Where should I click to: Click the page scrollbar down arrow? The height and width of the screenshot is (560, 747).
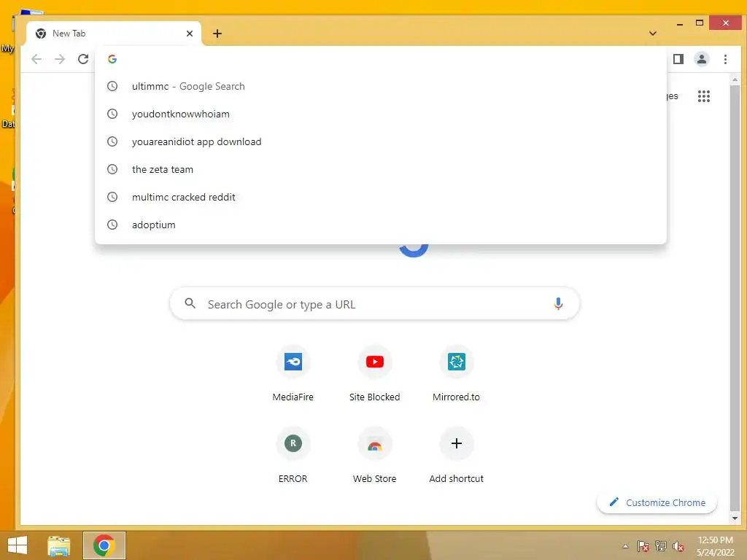pos(735,518)
